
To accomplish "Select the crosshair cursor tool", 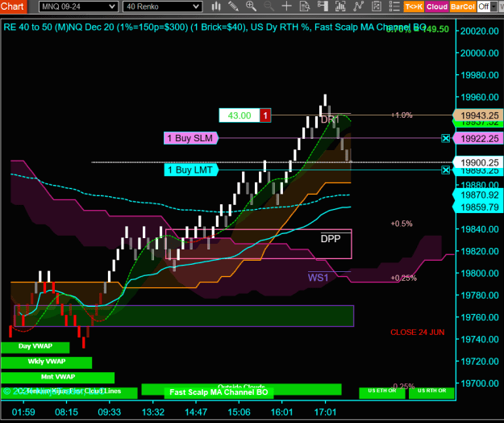I will click(286, 6).
